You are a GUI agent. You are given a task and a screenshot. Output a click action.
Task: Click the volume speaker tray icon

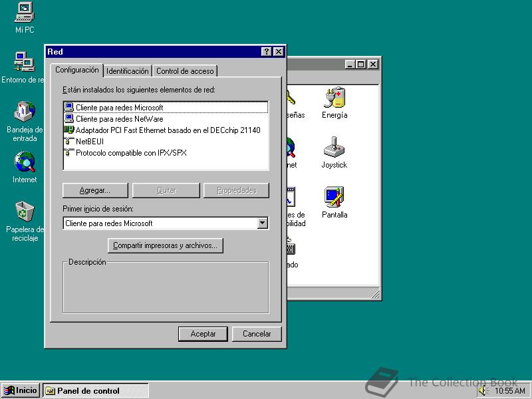click(x=482, y=390)
